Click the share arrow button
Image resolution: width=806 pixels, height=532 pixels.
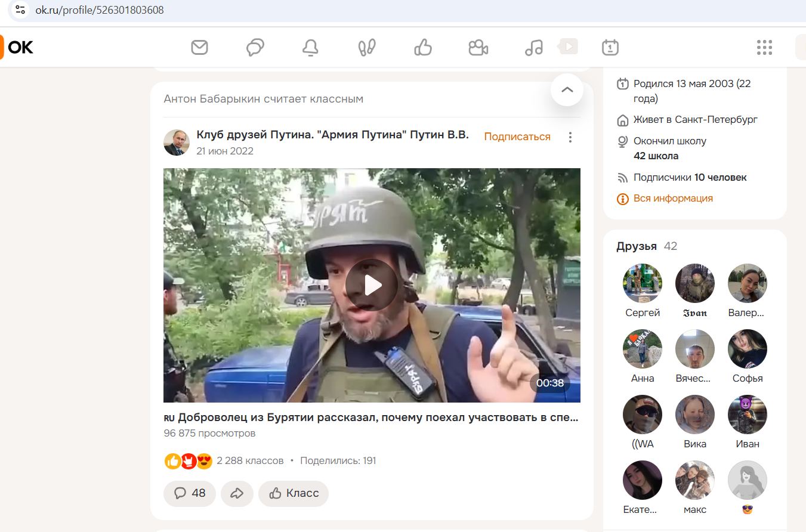(237, 493)
